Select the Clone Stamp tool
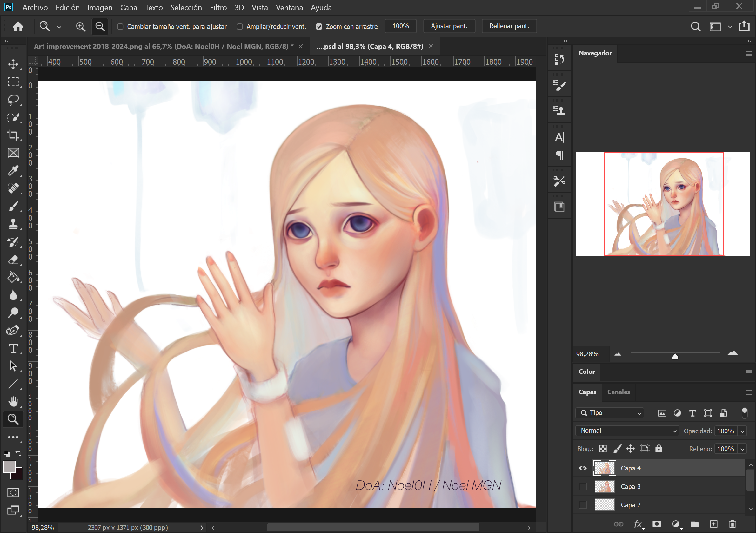 13,224
